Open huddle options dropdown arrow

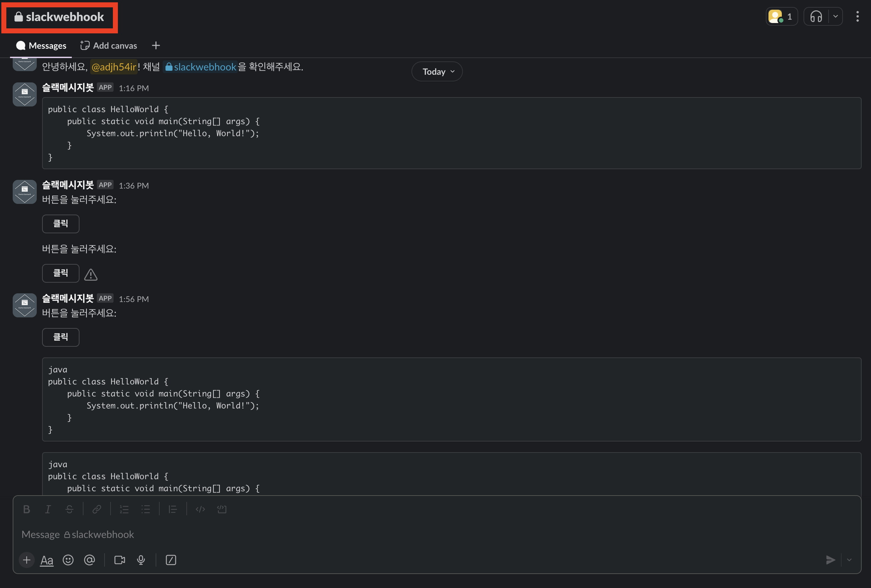(835, 16)
